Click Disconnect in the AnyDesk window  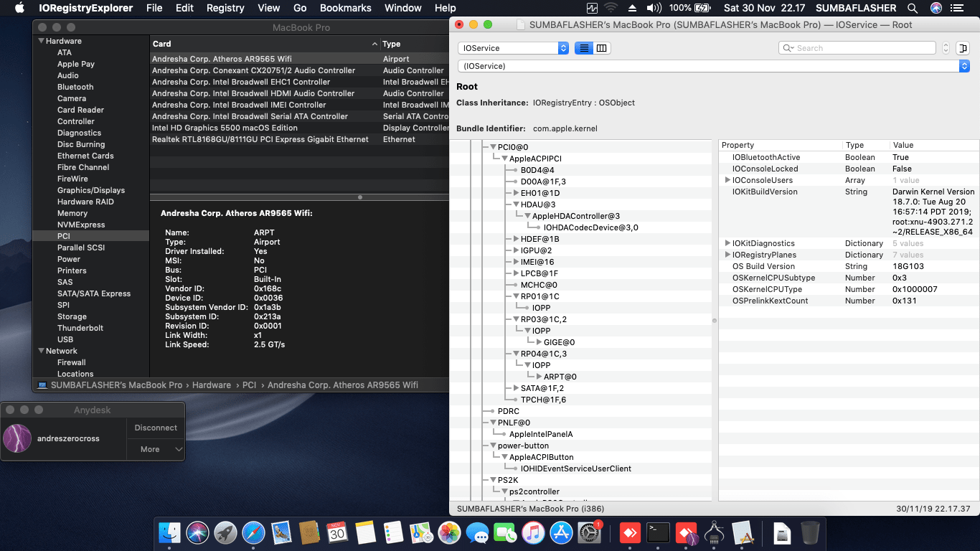click(156, 428)
